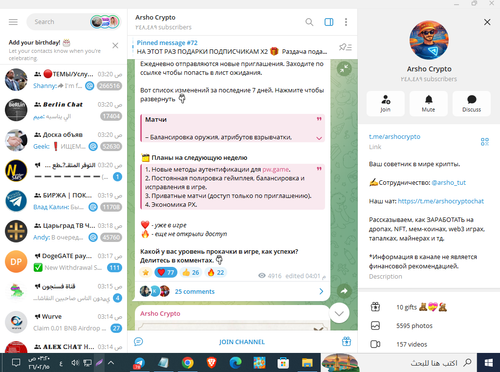The image size is (500, 372).
Task: Open the three-dot channel options menu
Action: [346, 22]
